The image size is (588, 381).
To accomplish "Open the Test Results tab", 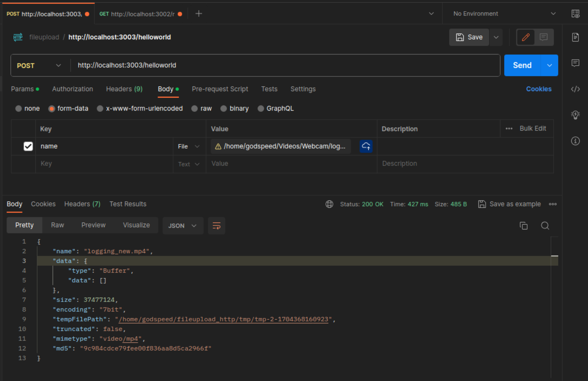I will [x=128, y=204].
